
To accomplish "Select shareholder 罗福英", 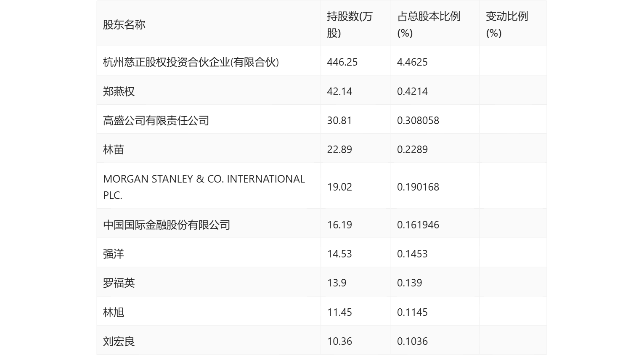I will coord(119,282).
